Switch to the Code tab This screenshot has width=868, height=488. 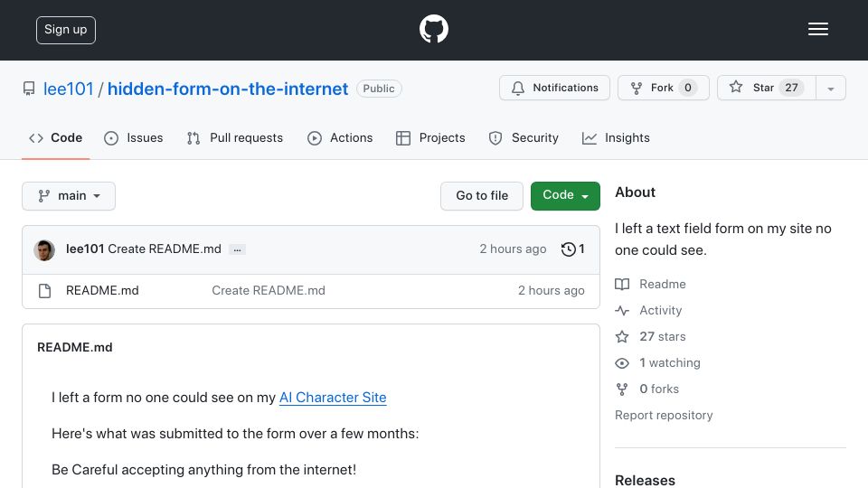(x=55, y=137)
